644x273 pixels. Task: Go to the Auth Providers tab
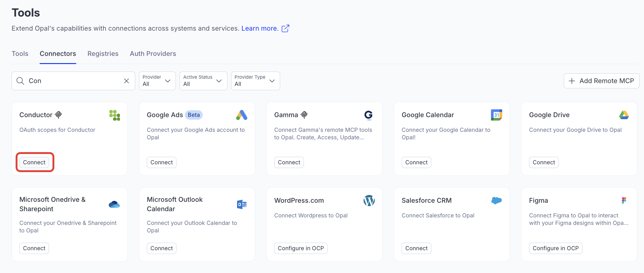pyautogui.click(x=153, y=54)
